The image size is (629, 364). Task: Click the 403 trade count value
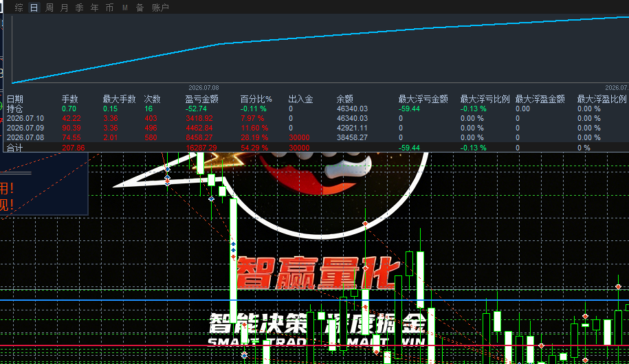click(x=151, y=118)
